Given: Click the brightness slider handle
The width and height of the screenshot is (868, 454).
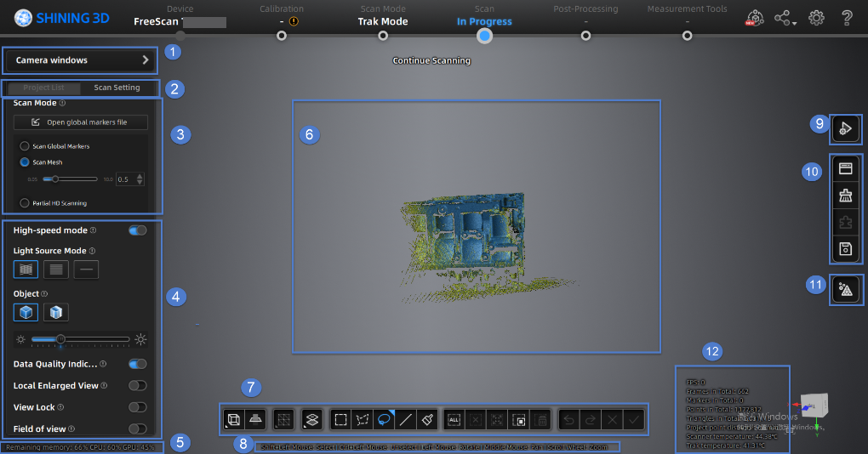Looking at the screenshot, I should [x=60, y=339].
